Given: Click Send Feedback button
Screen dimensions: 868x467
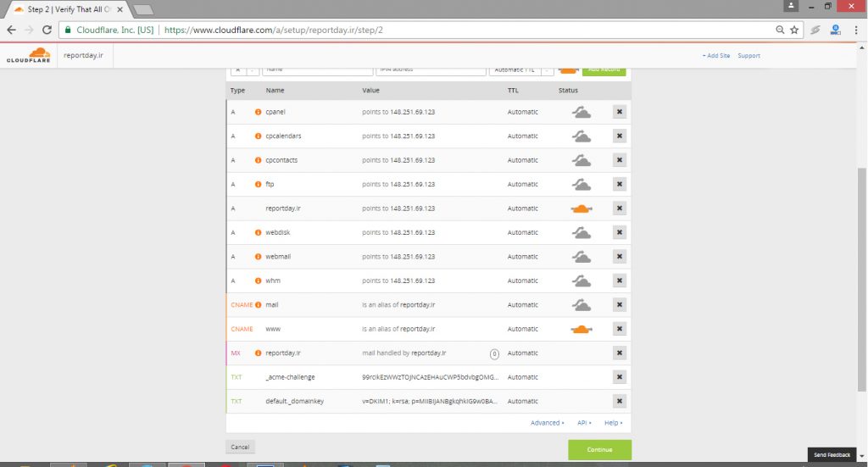Looking at the screenshot, I should (832, 455).
